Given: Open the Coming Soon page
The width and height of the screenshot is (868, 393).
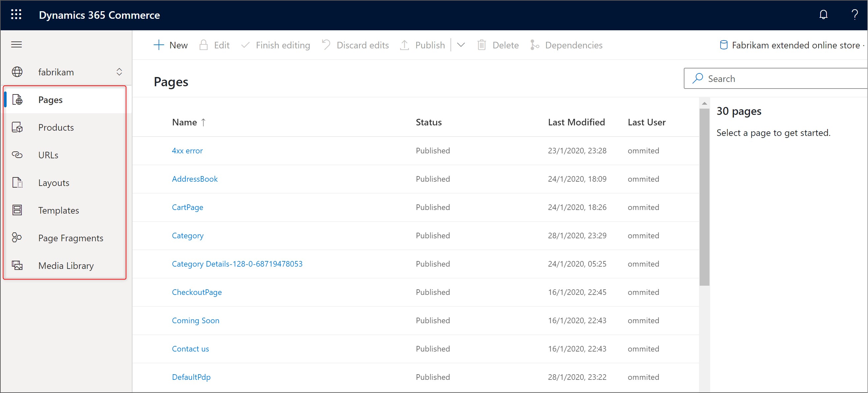Looking at the screenshot, I should click(x=195, y=320).
